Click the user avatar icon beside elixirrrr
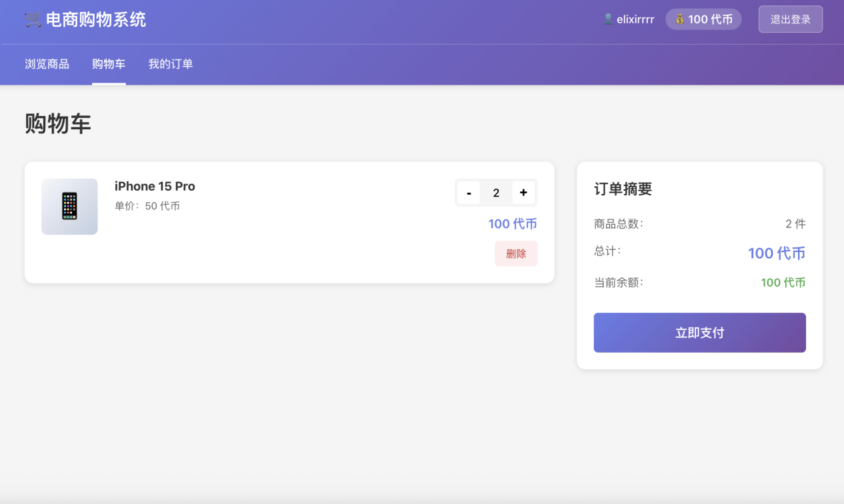Image resolution: width=844 pixels, height=504 pixels. coord(608,19)
